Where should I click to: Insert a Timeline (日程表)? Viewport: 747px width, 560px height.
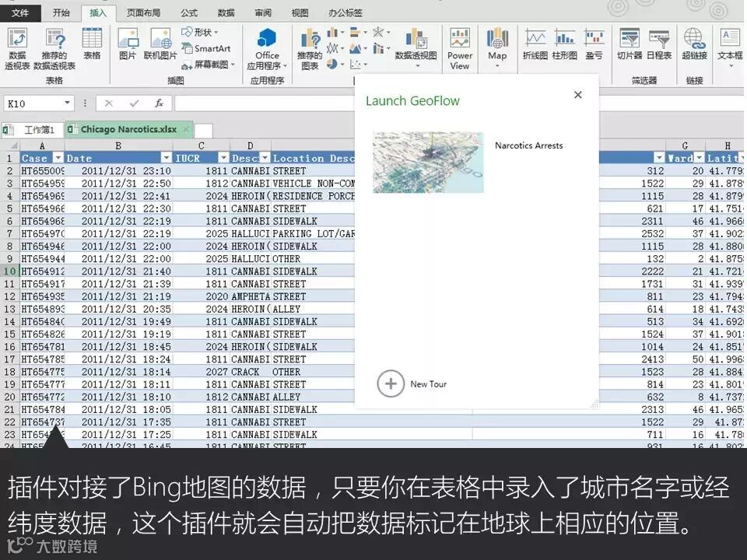659,44
